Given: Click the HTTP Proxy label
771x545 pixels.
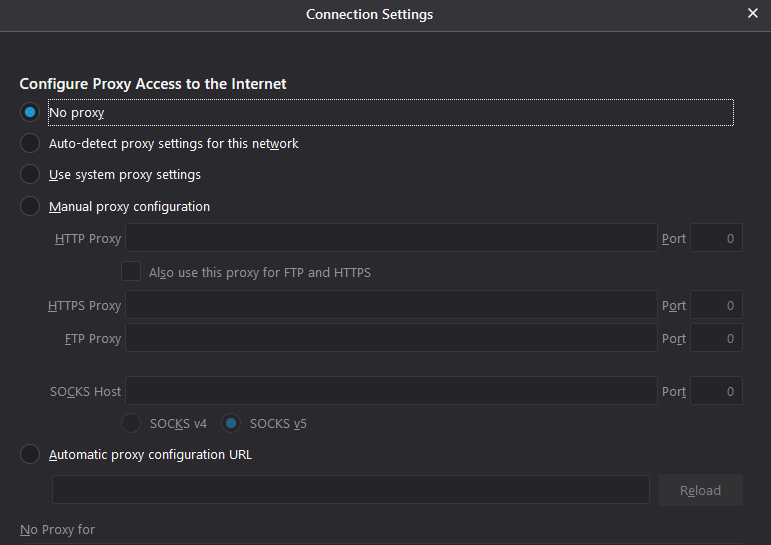Looking at the screenshot, I should (88, 239).
